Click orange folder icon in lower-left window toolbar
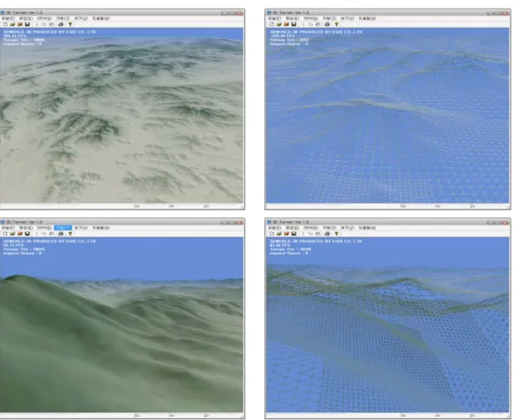Viewport: 515px width, 420px height. [20, 234]
